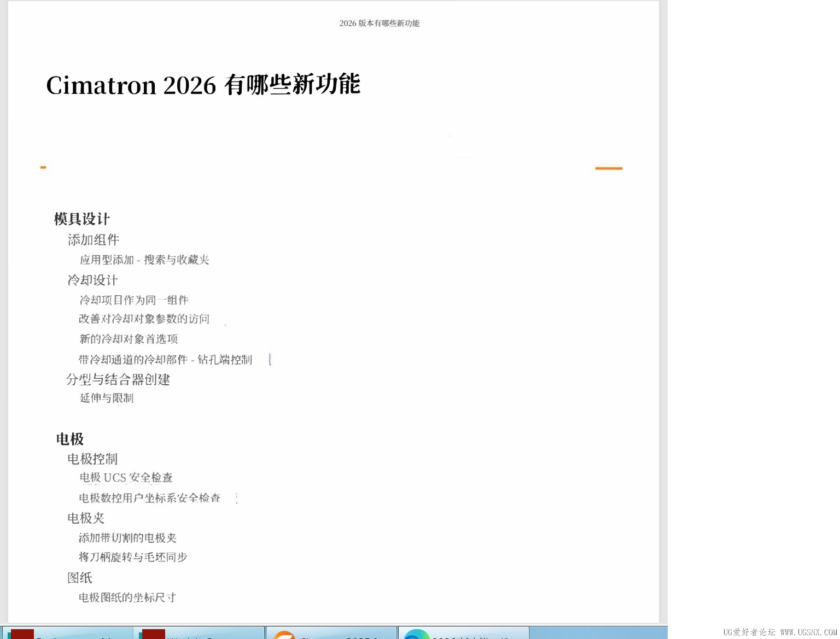Image resolution: width=840 pixels, height=639 pixels.
Task: Click the page header "2026 版本有哪些新功能"
Action: click(379, 24)
